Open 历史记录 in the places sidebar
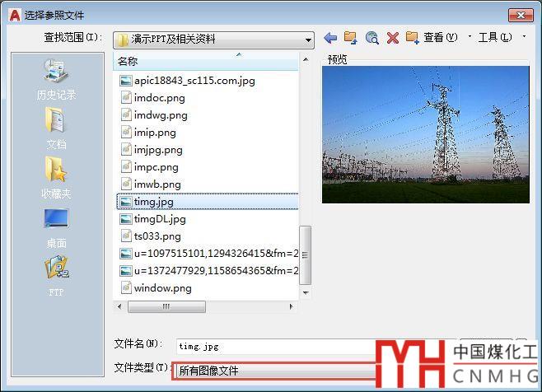The height and width of the screenshot is (392, 542). (x=56, y=80)
